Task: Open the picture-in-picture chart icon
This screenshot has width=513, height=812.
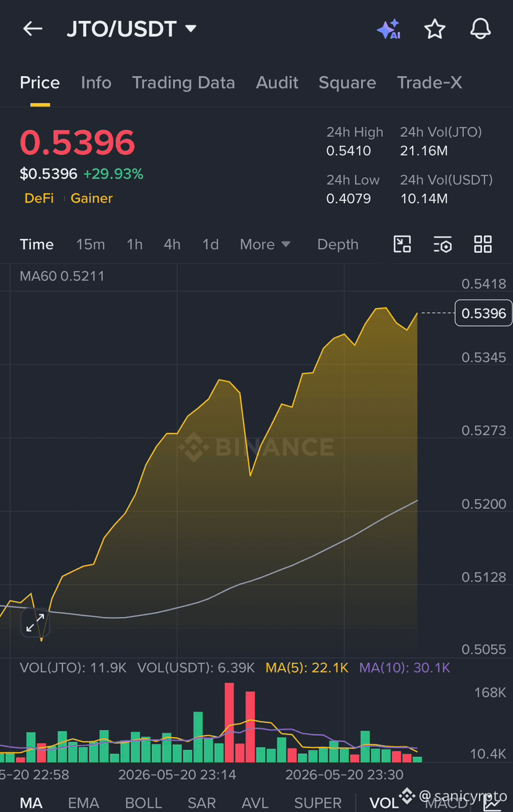Action: [403, 244]
